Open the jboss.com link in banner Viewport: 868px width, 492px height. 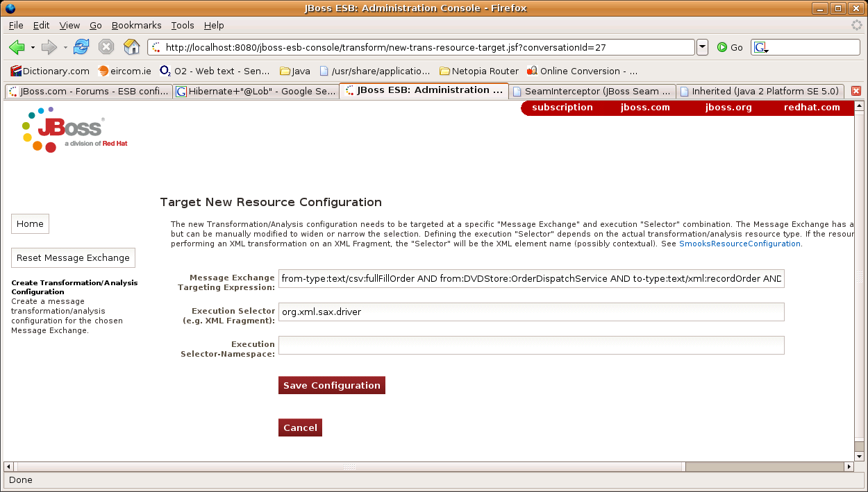645,108
